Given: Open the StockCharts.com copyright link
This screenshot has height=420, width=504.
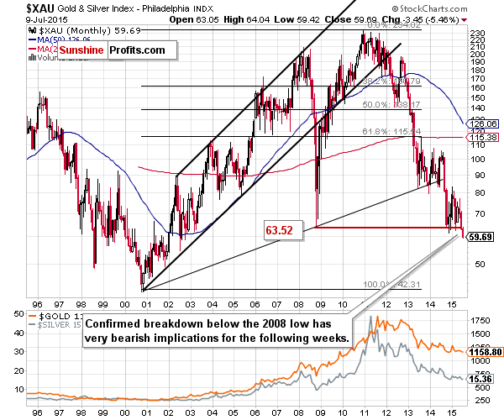Looking at the screenshot, I should [429, 8].
